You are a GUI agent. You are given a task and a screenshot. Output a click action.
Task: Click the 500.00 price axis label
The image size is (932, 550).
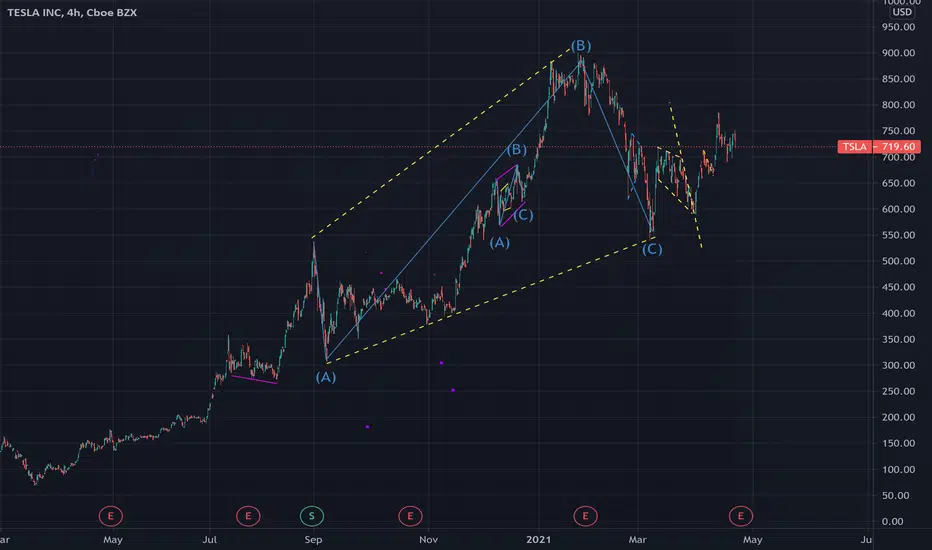click(898, 261)
